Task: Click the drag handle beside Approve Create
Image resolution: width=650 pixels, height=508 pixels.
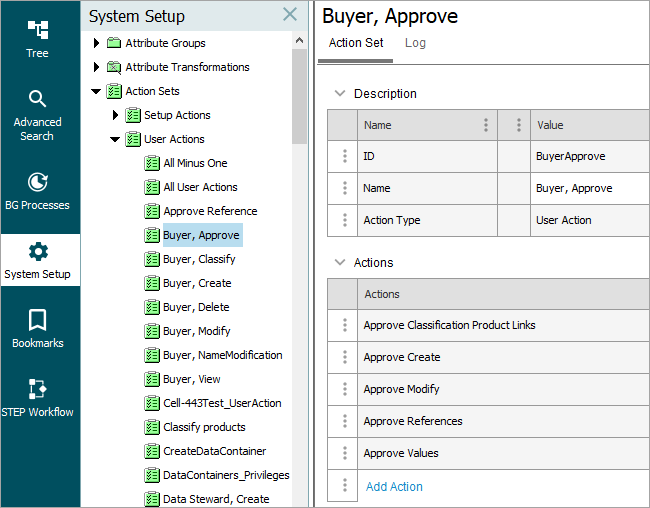Action: click(x=344, y=357)
